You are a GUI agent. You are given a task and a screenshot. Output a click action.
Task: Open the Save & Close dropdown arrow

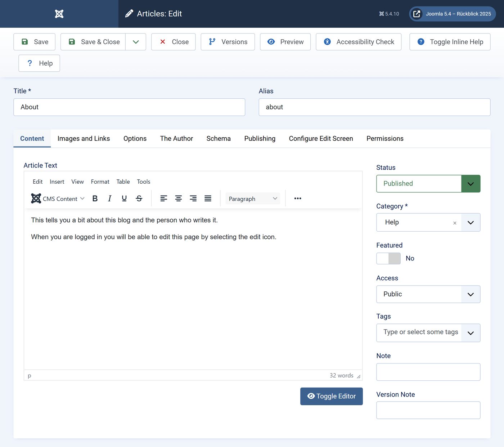pos(136,42)
